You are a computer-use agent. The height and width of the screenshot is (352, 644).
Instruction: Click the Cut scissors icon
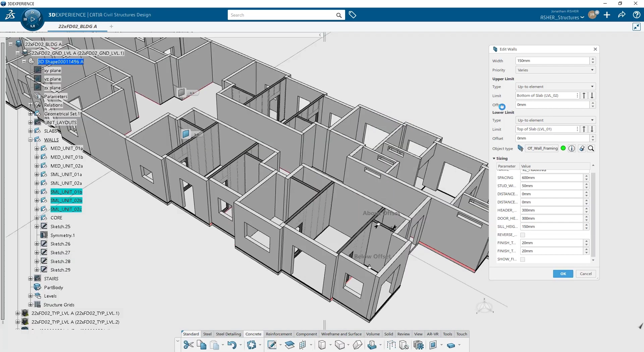click(x=189, y=345)
